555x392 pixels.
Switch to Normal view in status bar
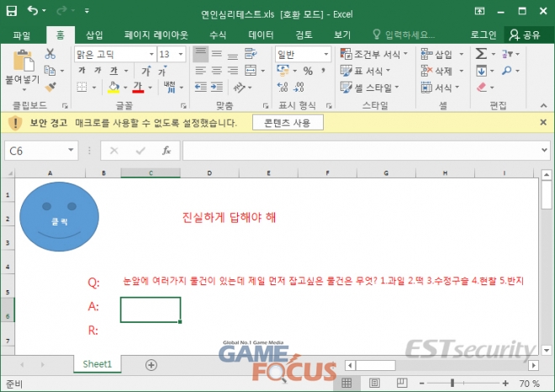(346, 384)
